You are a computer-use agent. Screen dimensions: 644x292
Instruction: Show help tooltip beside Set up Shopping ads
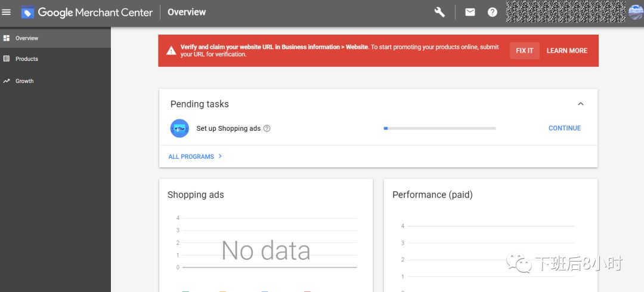tap(267, 128)
